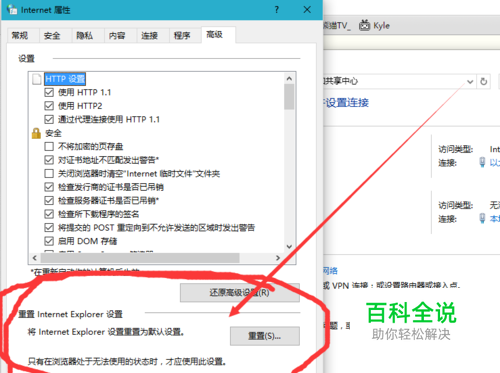
Task: Close the Internet 属性 dialog
Action: coord(307,10)
